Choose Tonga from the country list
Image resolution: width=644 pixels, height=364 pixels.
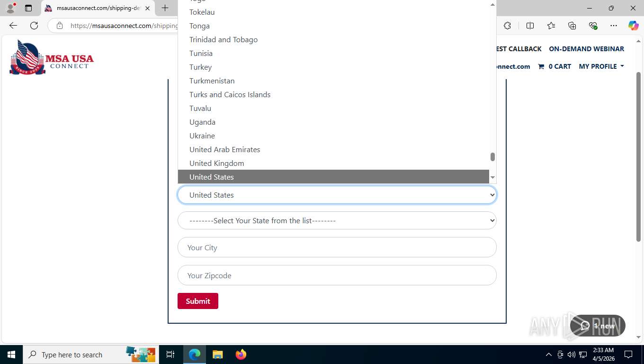(x=333, y=26)
